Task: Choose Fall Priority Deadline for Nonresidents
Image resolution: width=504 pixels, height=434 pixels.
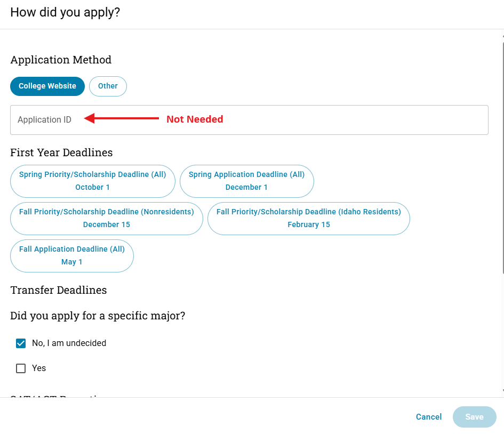Action: (107, 219)
